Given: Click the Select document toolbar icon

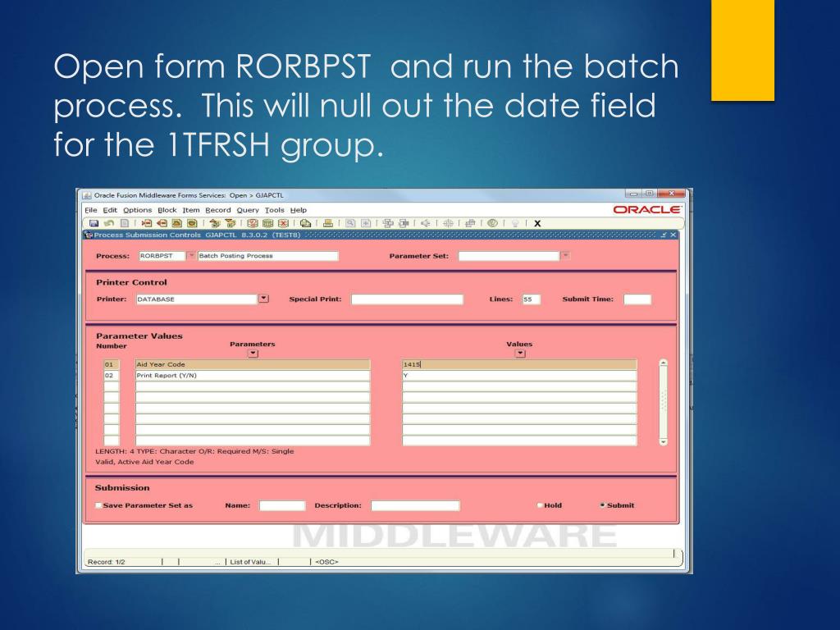Looking at the screenshot, I should coord(125,223).
